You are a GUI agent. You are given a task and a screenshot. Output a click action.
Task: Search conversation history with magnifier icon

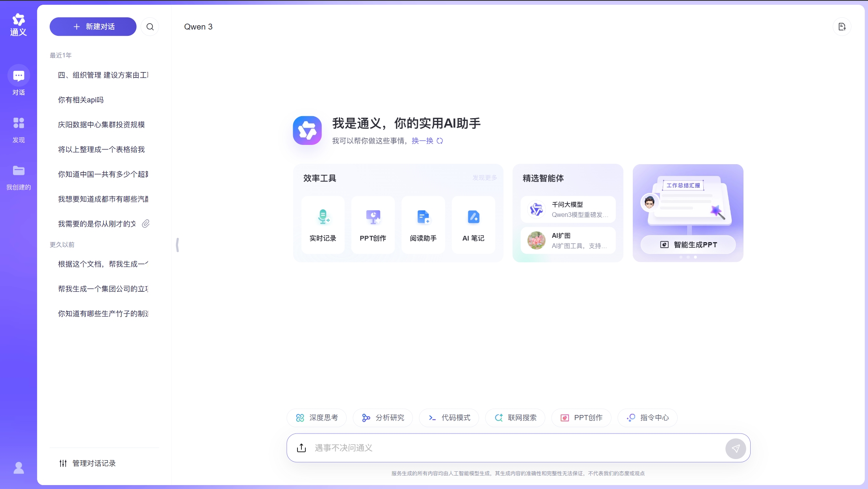tap(150, 27)
